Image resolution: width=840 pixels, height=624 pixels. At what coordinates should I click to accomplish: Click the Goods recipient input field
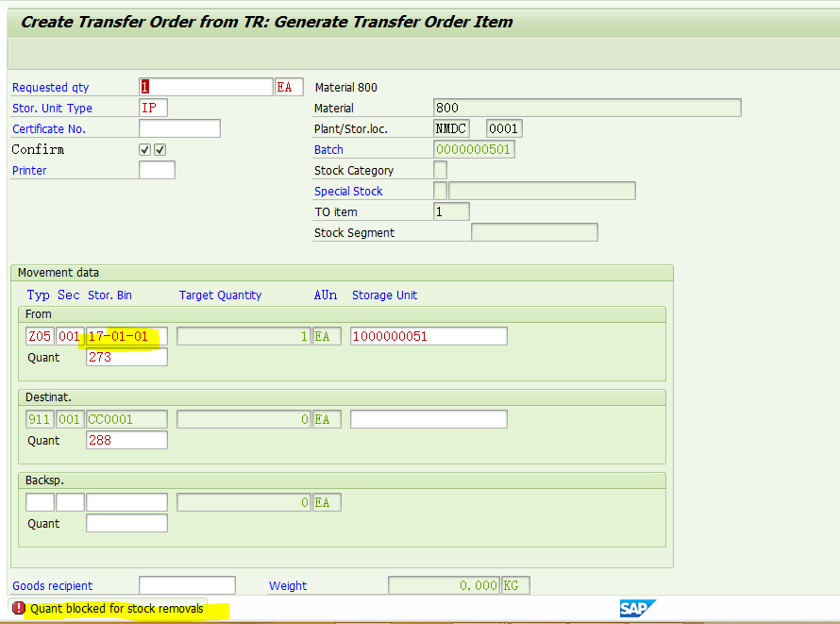(x=187, y=585)
